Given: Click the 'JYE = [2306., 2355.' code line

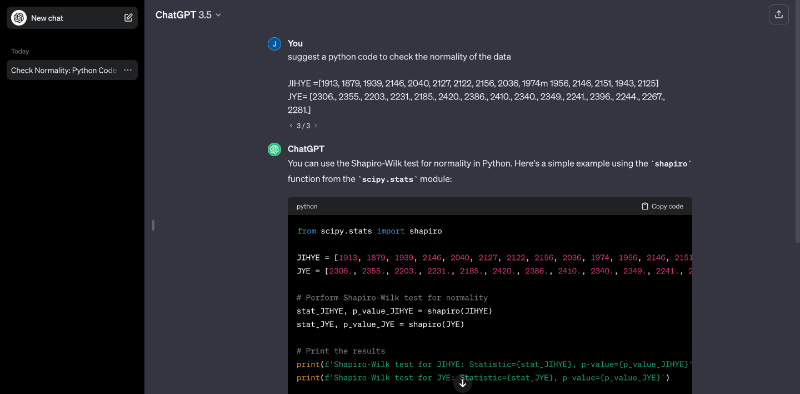Looking at the screenshot, I should click(x=494, y=271).
